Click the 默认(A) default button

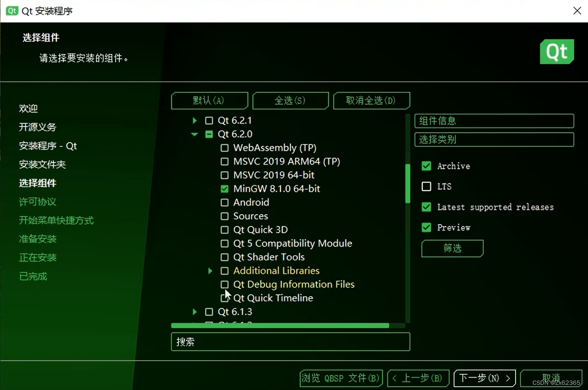coord(209,100)
